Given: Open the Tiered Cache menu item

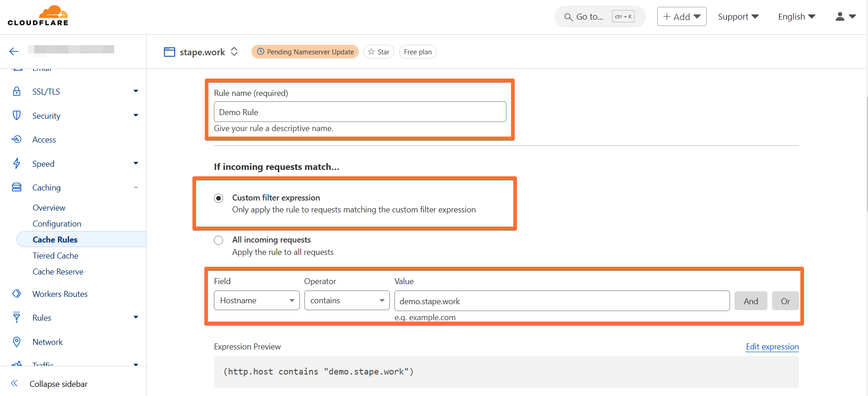Looking at the screenshot, I should [55, 256].
